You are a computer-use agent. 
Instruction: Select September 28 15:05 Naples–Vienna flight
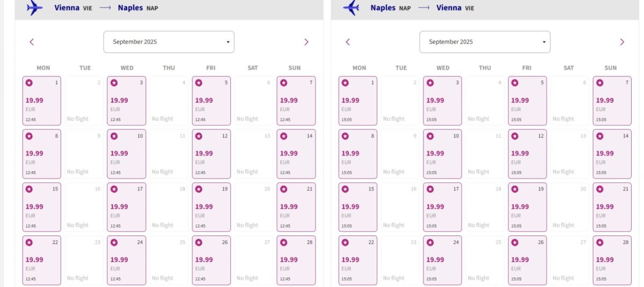point(612,260)
